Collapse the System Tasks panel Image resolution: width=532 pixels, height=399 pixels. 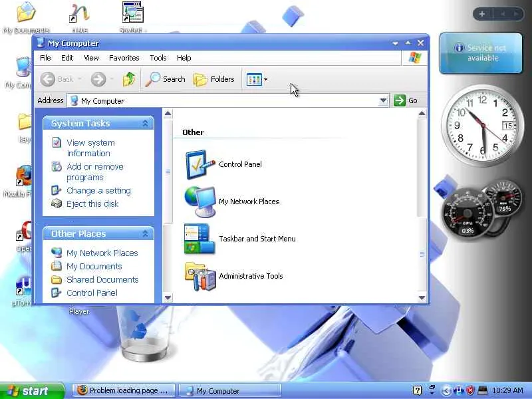[x=145, y=123]
